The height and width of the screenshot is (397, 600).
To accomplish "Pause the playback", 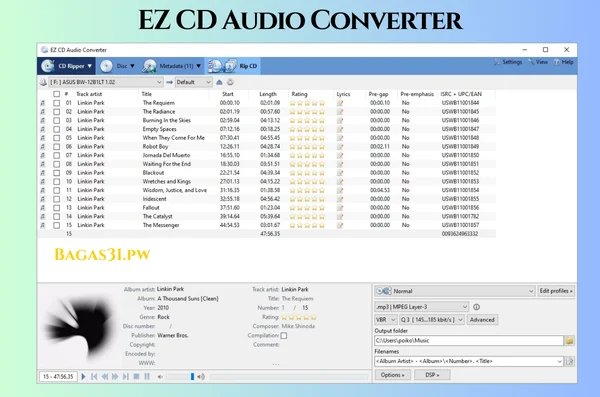I will 147,377.
